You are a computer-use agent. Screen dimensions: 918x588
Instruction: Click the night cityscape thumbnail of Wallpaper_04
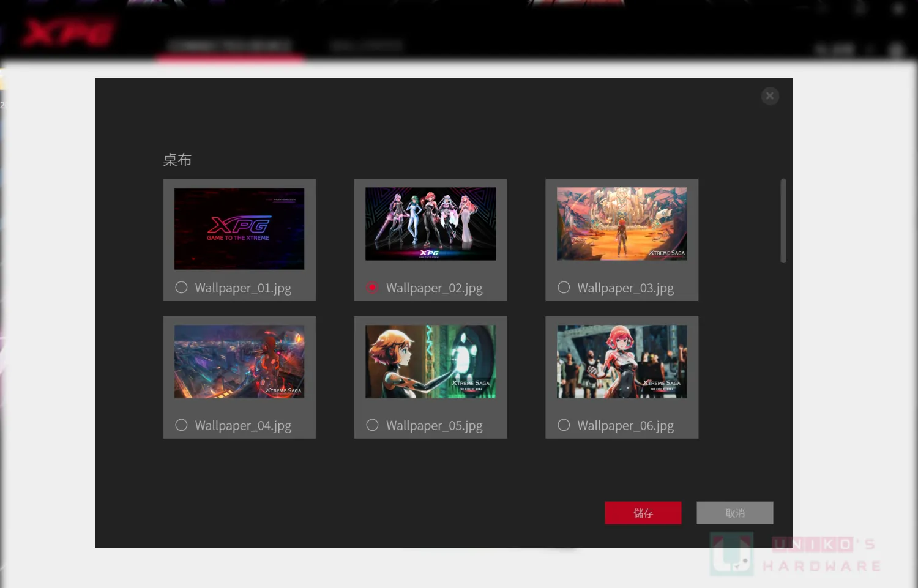click(x=239, y=362)
